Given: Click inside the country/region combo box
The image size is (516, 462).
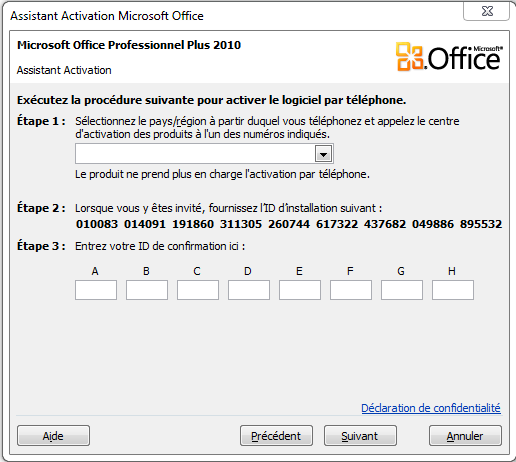Looking at the screenshot, I should [x=204, y=154].
